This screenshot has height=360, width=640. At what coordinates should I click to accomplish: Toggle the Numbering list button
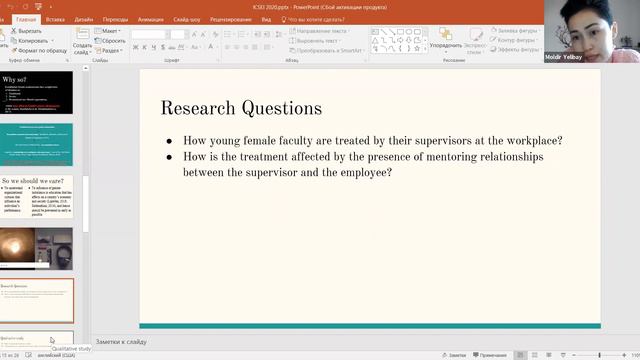[x=241, y=35]
